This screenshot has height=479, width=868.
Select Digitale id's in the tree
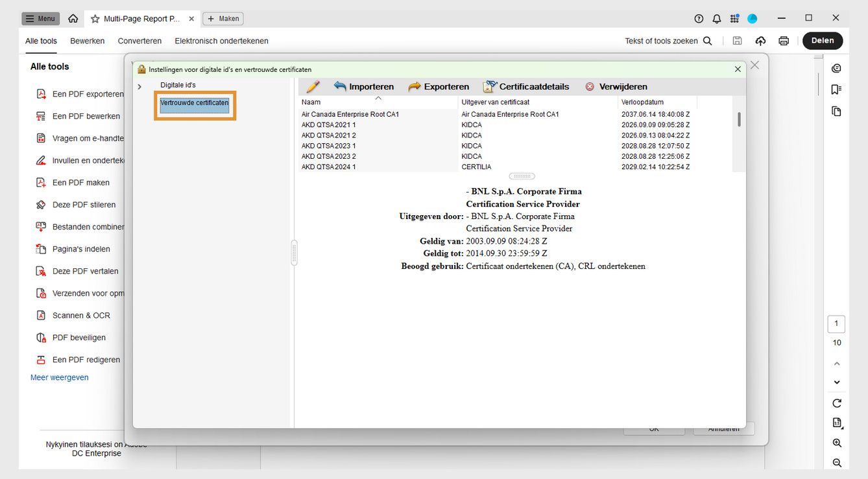pos(178,85)
